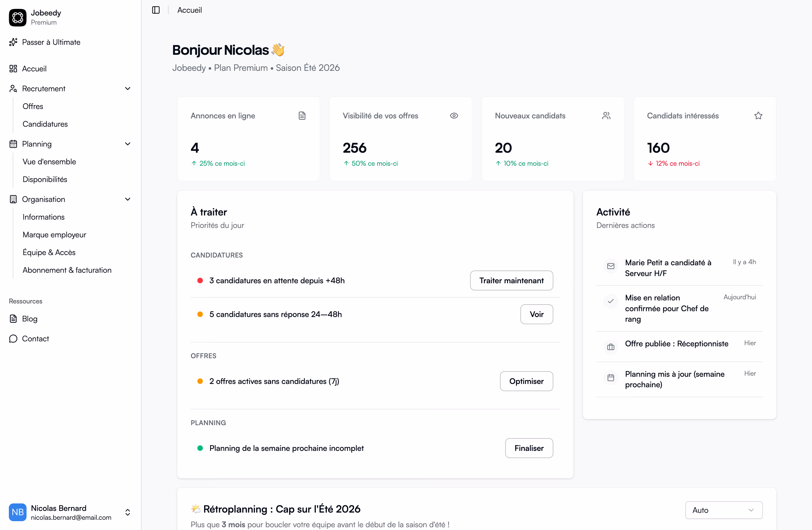
Task: Open Informations under Organisation
Action: 43,217
